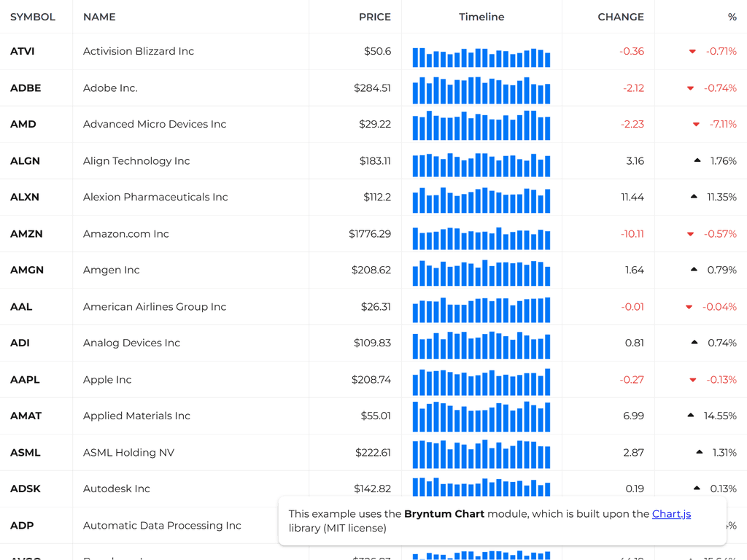Viewport: 747px width, 560px height.
Task: Click the Timeline column header
Action: point(481,17)
